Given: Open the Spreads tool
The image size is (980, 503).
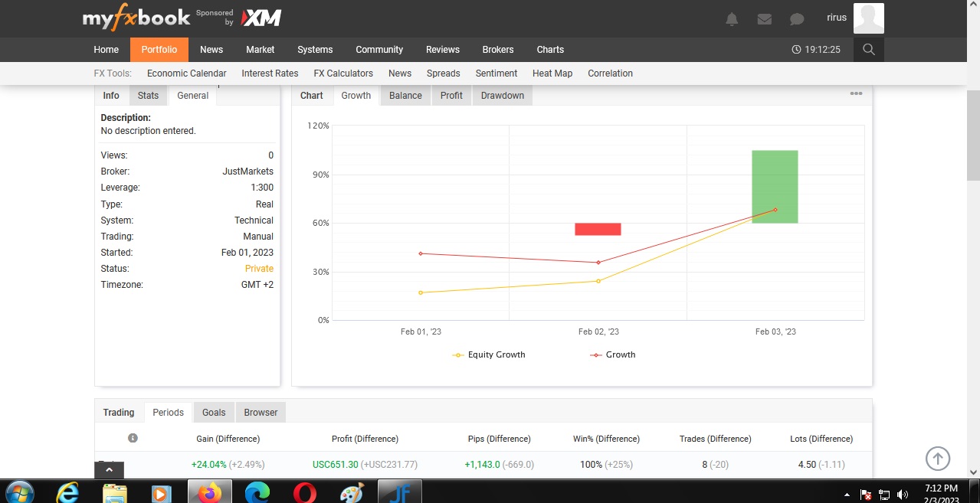Looking at the screenshot, I should tap(444, 73).
